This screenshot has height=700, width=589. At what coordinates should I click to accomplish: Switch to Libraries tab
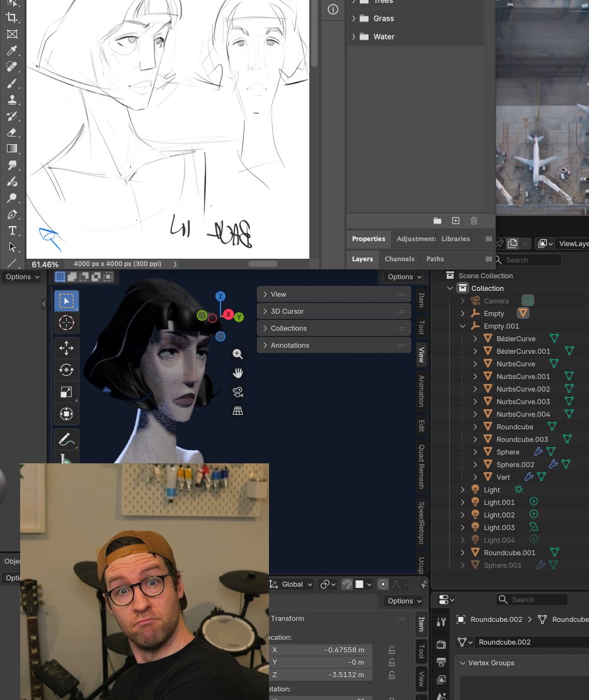pos(455,239)
